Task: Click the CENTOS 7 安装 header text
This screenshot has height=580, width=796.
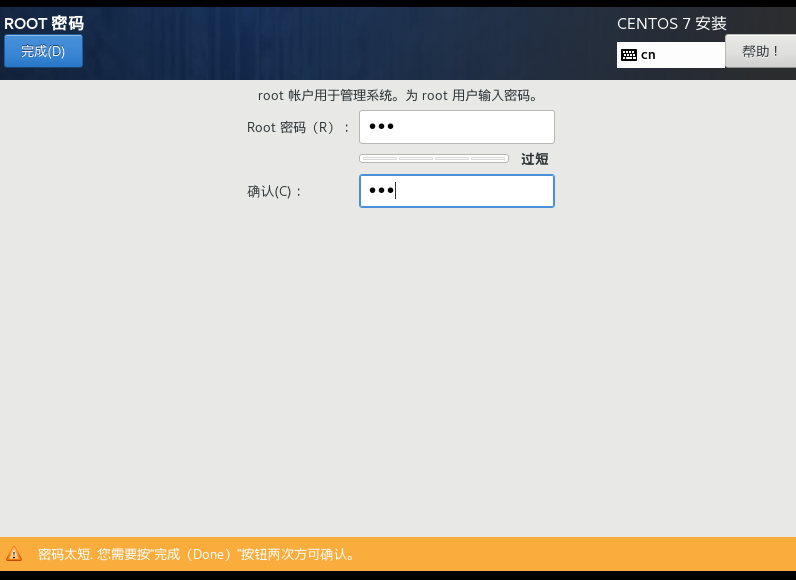Action: [672, 23]
